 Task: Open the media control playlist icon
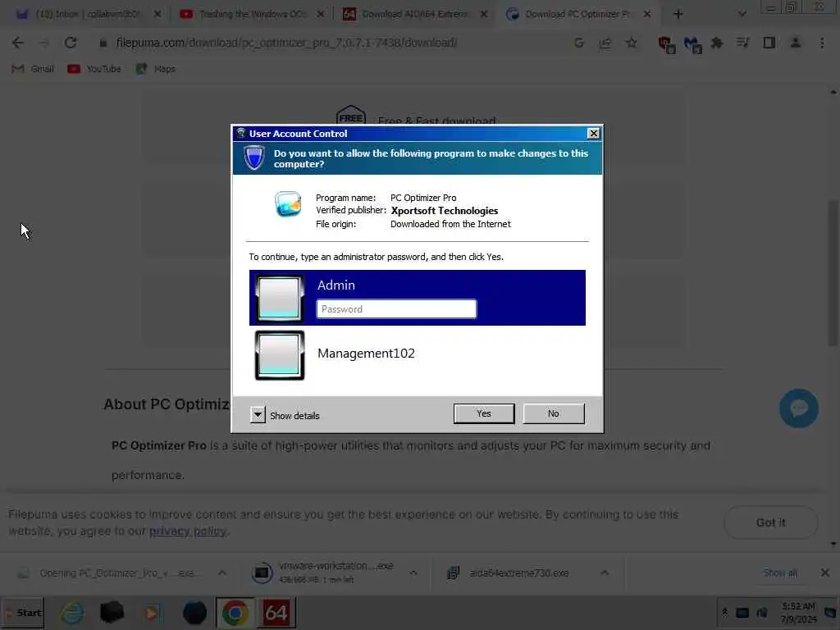pos(742,43)
